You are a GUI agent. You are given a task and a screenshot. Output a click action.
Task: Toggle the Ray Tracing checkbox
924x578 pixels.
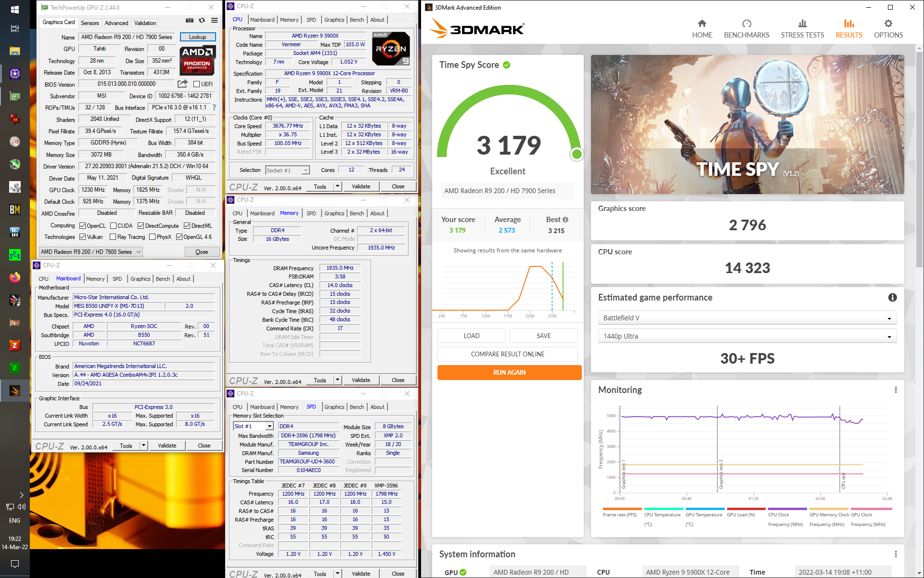point(113,237)
